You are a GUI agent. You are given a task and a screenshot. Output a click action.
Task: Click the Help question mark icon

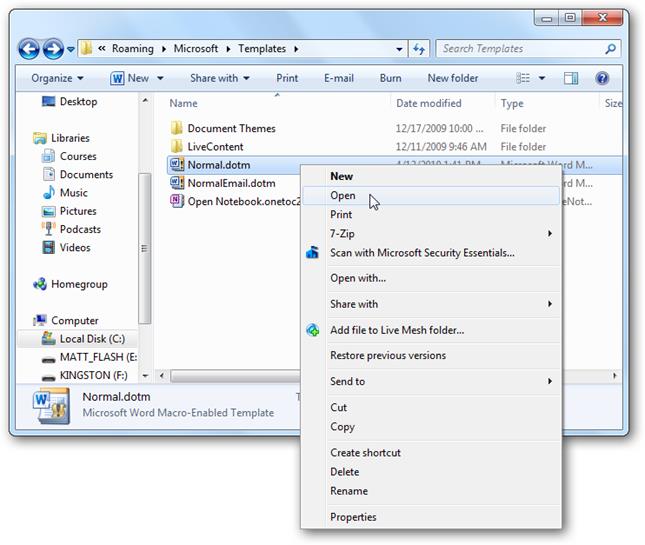pos(602,78)
